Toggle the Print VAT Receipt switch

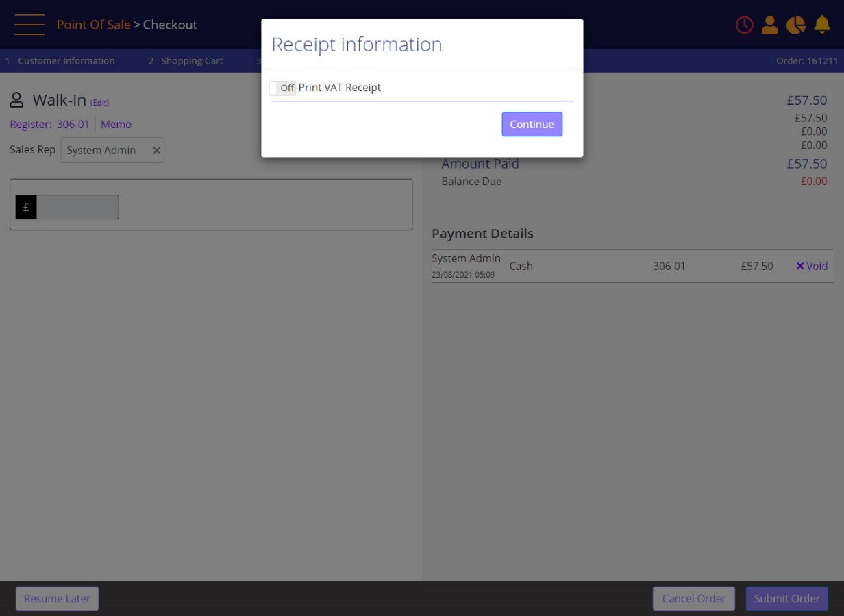pyautogui.click(x=283, y=88)
